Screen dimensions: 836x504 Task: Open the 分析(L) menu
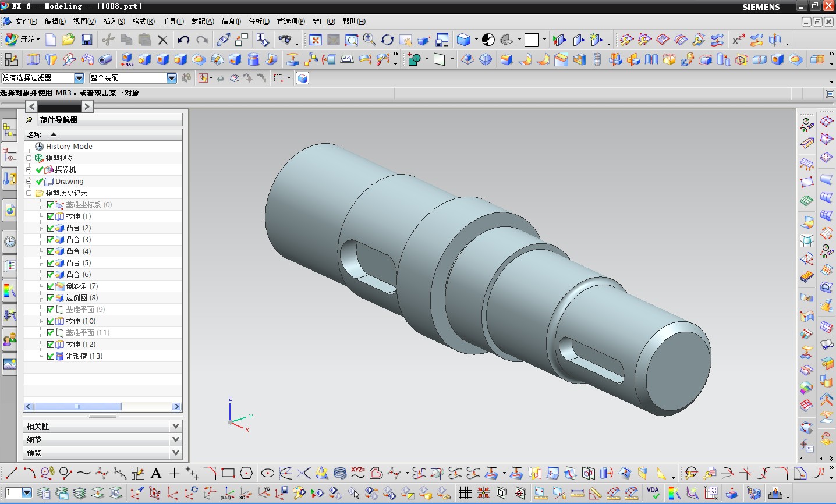tap(259, 22)
